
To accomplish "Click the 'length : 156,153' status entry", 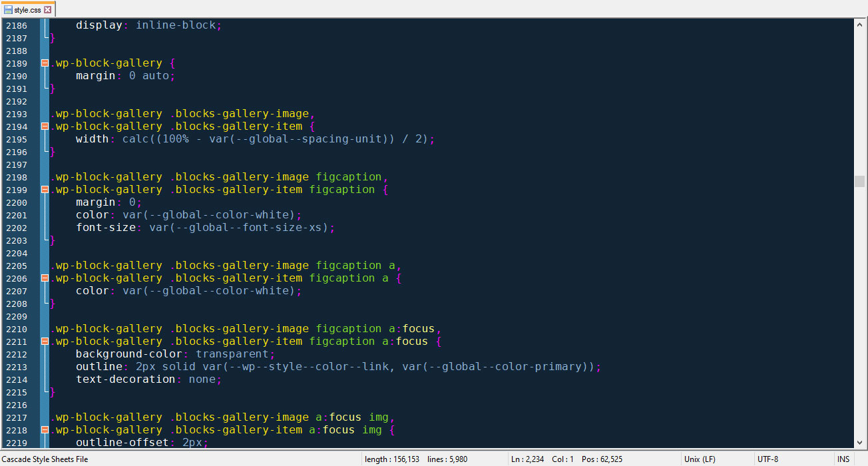I will coord(392,459).
